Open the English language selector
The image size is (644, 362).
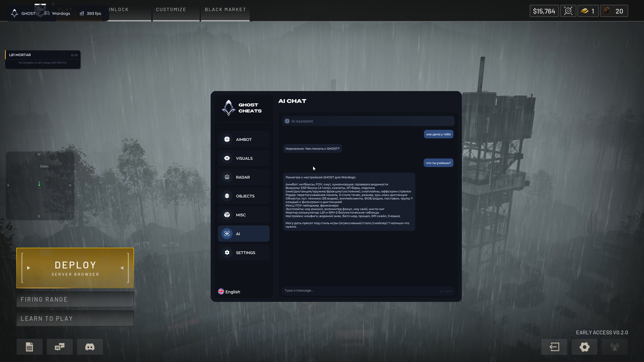pos(229,292)
